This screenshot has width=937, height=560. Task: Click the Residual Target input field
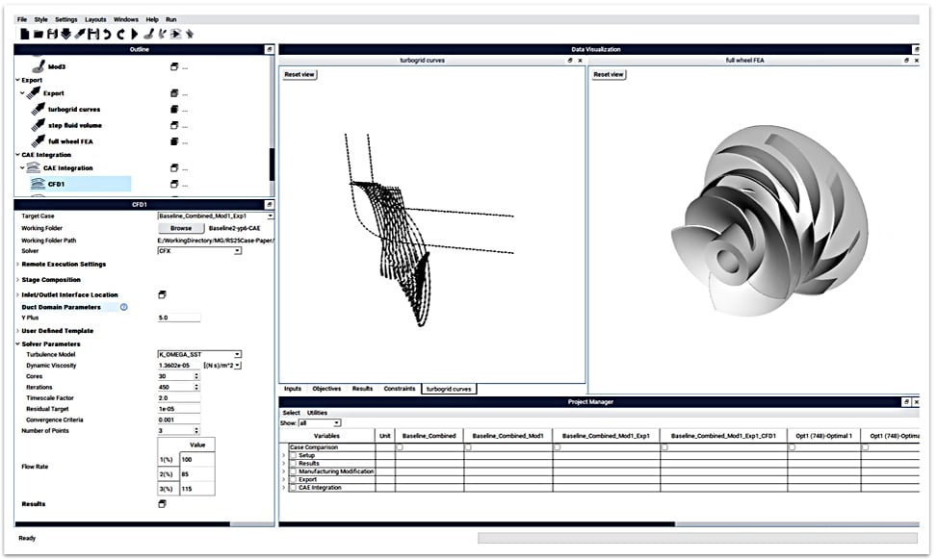[179, 409]
